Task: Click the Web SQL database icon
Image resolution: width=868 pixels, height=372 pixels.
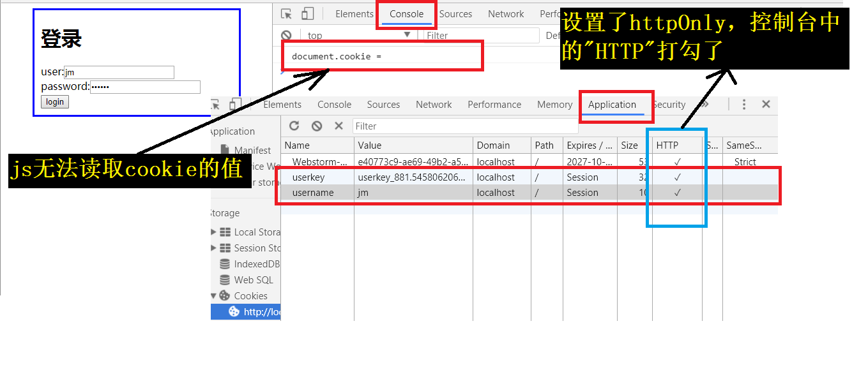Action: pos(225,279)
